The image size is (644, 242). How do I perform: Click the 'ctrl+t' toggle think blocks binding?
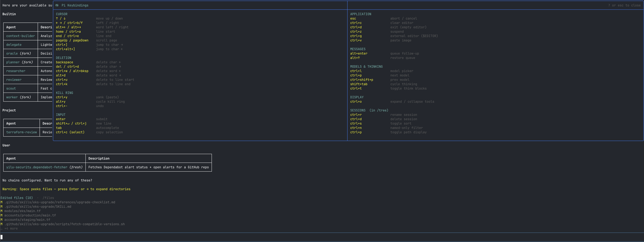(356, 88)
